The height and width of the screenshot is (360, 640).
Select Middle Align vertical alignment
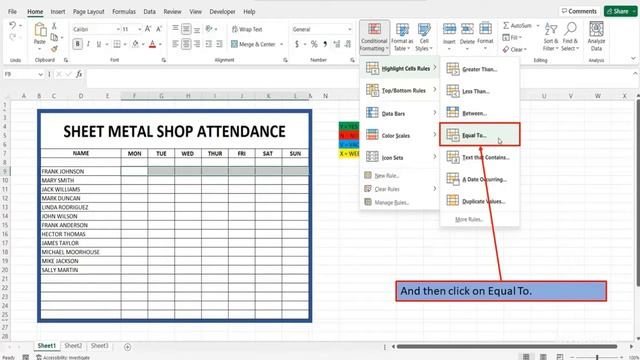pyautogui.click(x=186, y=29)
